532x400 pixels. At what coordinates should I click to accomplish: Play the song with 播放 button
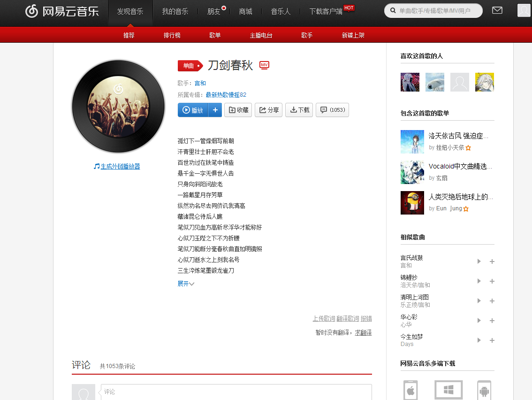point(193,110)
